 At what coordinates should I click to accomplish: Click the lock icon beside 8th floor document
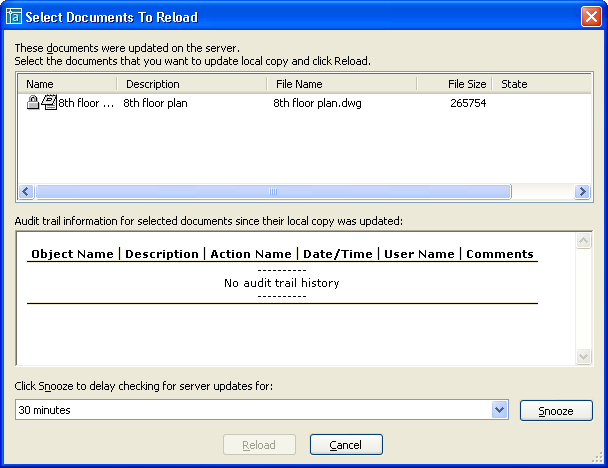[33, 102]
